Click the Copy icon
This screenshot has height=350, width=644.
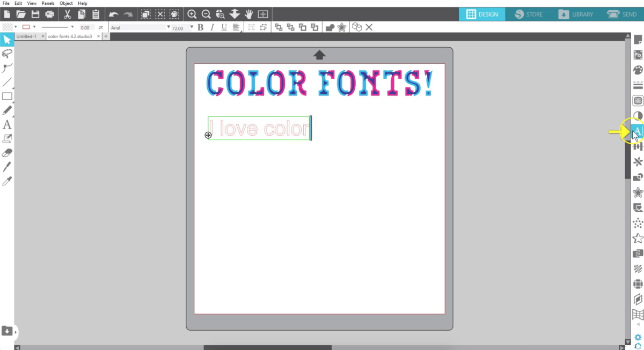click(x=82, y=14)
